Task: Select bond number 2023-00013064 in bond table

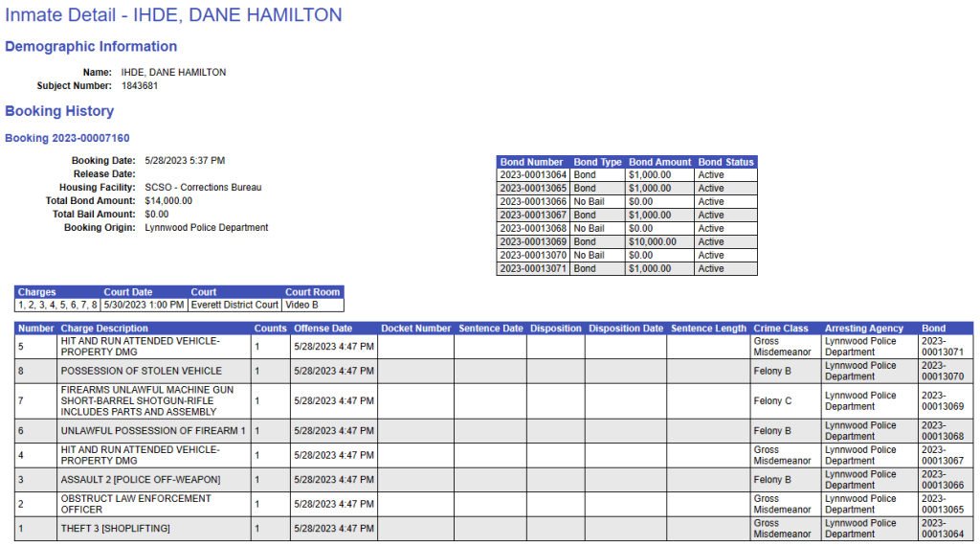Action: (x=533, y=175)
